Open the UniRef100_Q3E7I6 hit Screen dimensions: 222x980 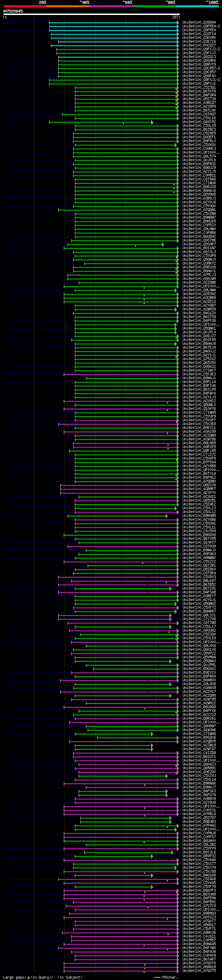pyautogui.click(x=199, y=41)
